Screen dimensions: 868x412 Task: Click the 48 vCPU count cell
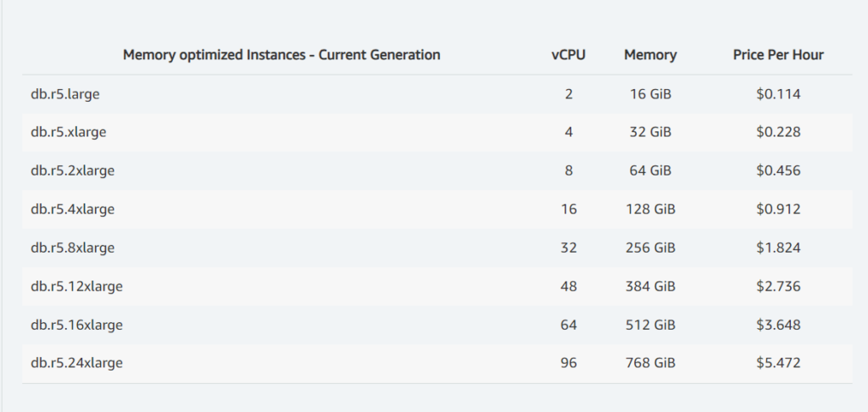coord(568,287)
